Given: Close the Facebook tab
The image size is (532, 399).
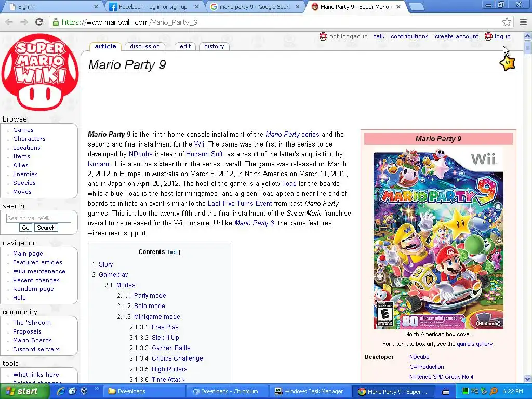Looking at the screenshot, I should coord(196,7).
